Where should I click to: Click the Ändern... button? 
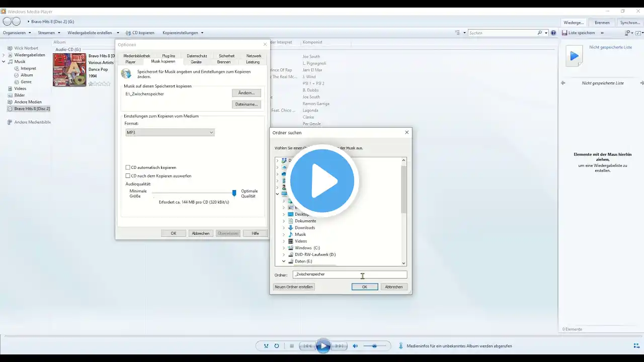[247, 93]
